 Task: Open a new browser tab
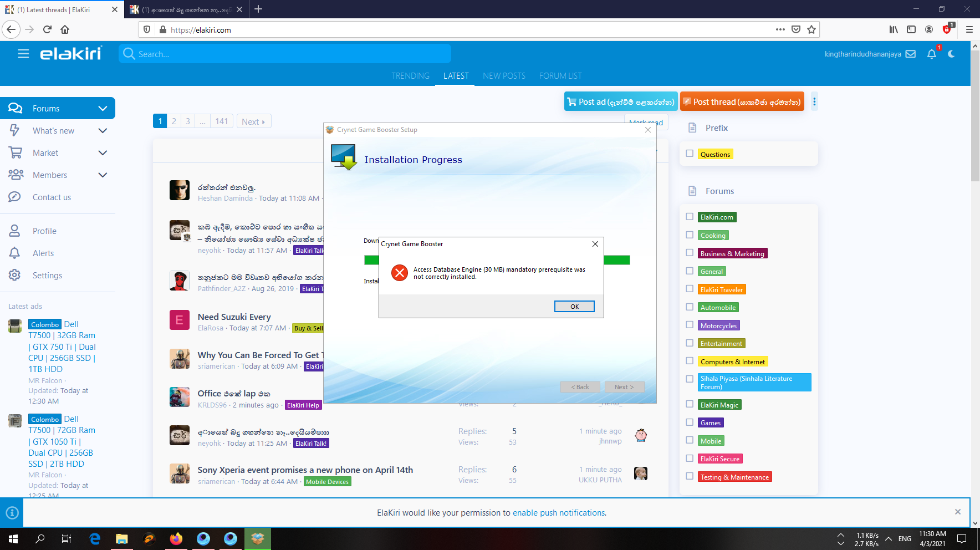click(x=258, y=9)
